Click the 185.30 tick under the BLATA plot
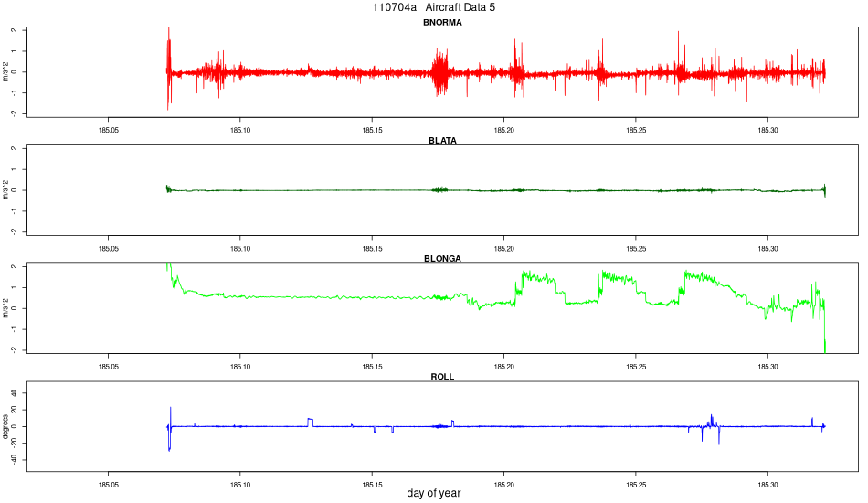868x503 pixels. point(767,248)
